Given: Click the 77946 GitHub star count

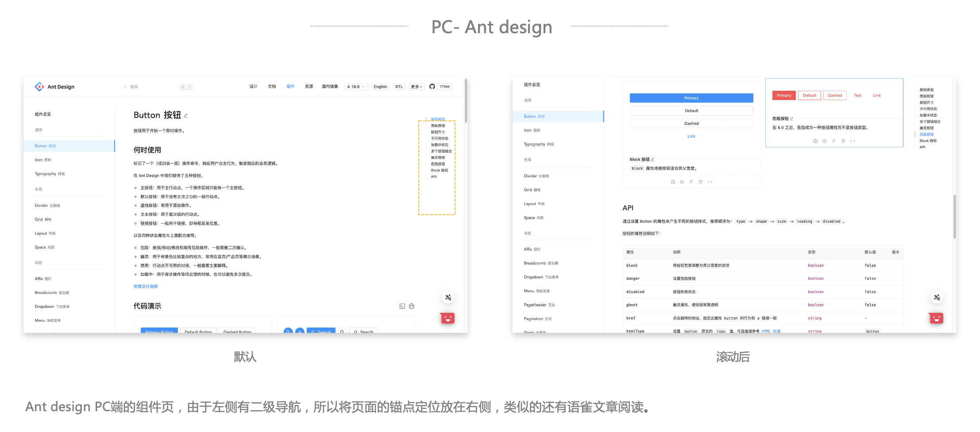Looking at the screenshot, I should tap(444, 87).
